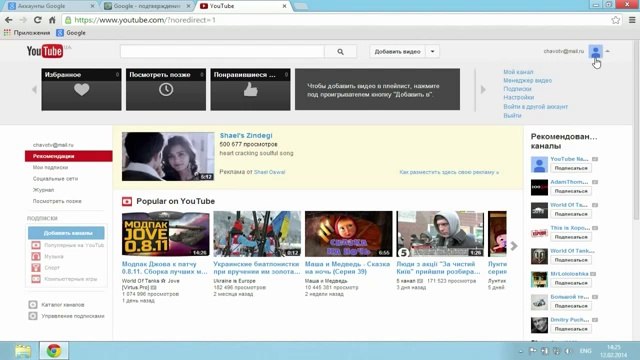Image resolution: width=640 pixels, height=360 pixels.
Task: Switch to the Google подтверждение tab
Action: pos(146,6)
